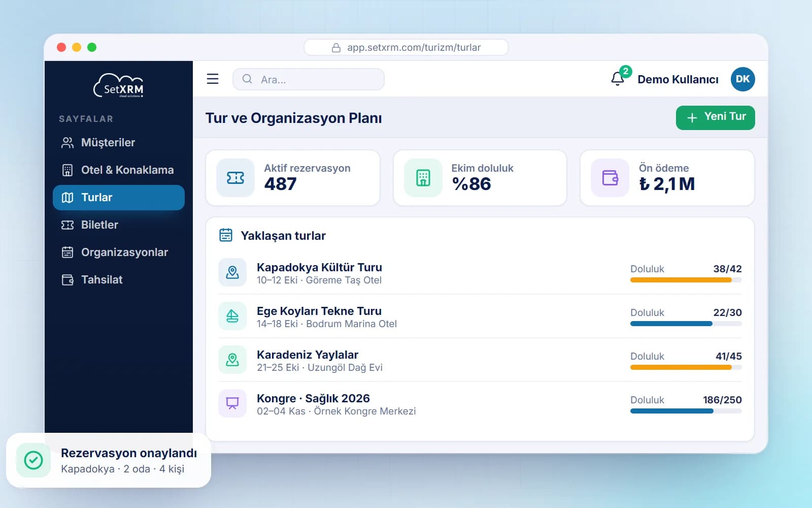Viewport: 812px width, 508px height.
Task: Click the lock icon in the address bar
Action: (x=336, y=48)
